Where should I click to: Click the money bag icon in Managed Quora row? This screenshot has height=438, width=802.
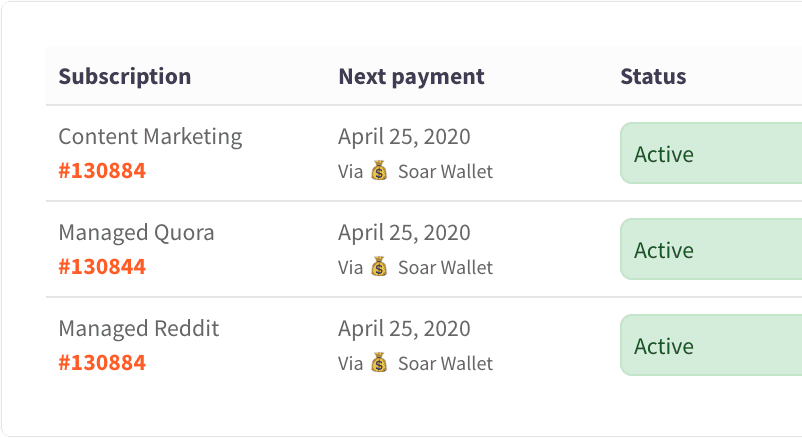coord(379,266)
